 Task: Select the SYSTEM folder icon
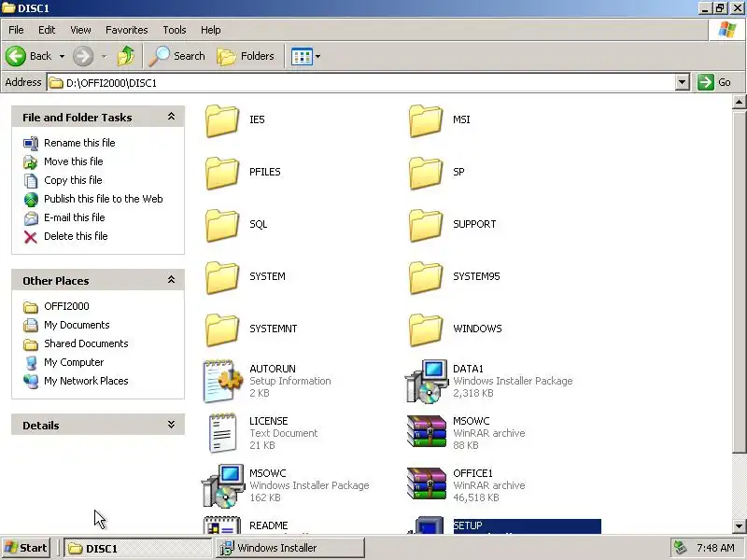click(222, 277)
